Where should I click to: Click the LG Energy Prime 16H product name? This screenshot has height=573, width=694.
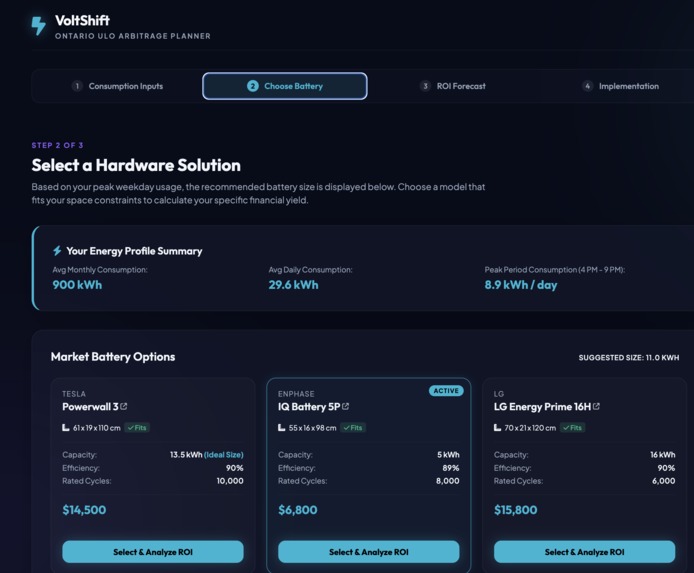click(542, 407)
